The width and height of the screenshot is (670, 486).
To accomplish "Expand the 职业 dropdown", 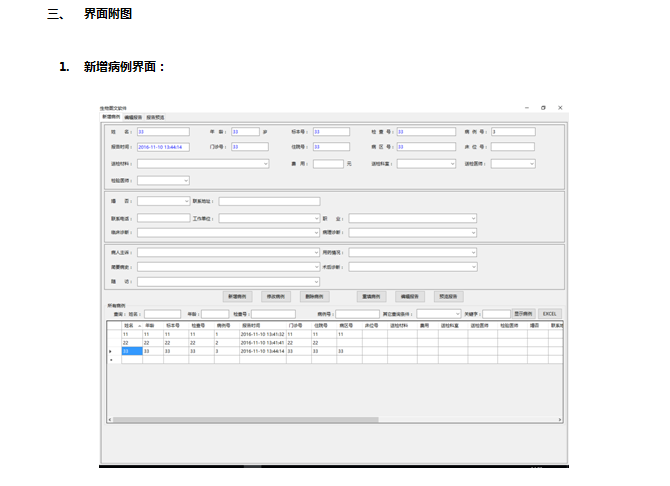I will (x=412, y=217).
